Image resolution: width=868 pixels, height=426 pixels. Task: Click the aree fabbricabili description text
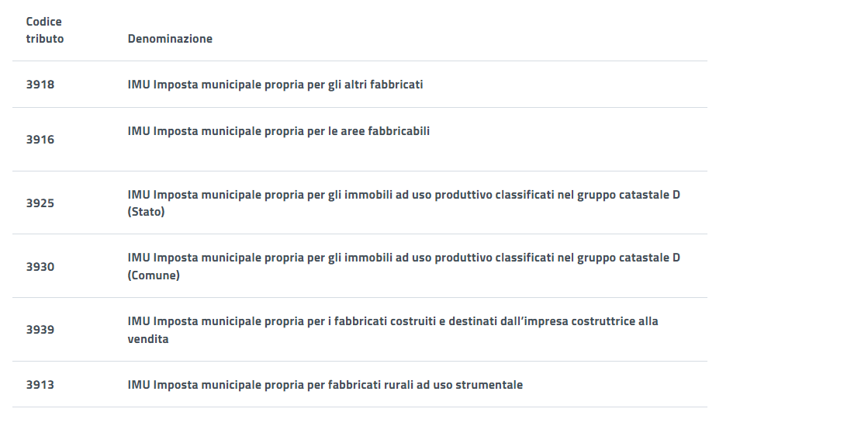click(x=278, y=131)
